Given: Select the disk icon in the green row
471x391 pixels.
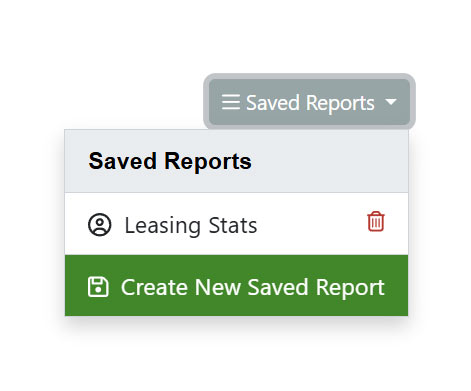Looking at the screenshot, I should tap(98, 287).
